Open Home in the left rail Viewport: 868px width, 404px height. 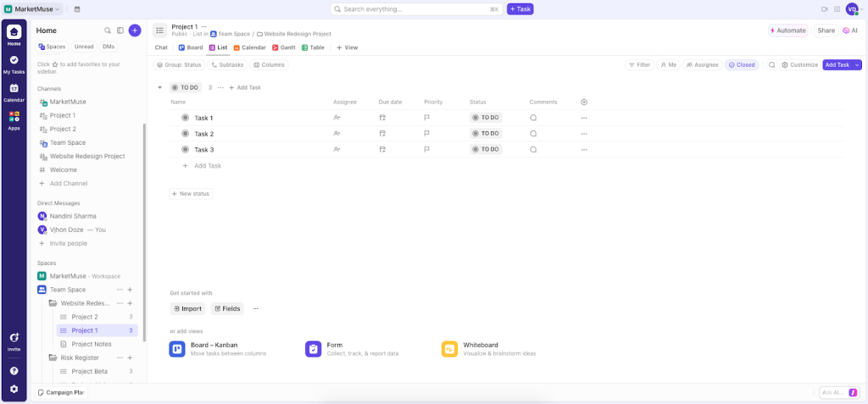click(14, 35)
